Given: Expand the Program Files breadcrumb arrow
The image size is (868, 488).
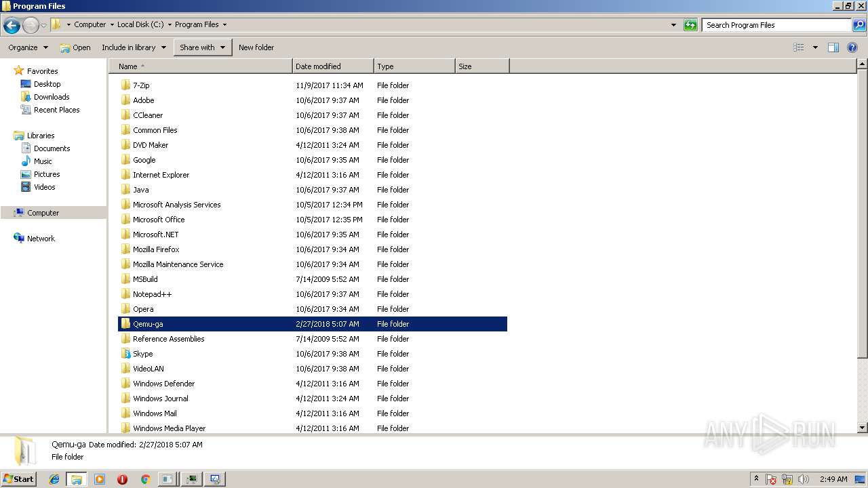Looking at the screenshot, I should coord(224,25).
